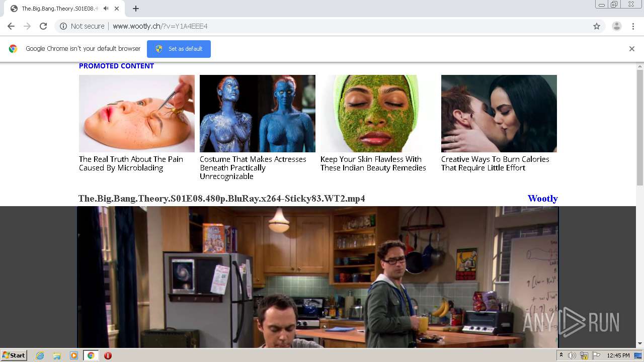
Task: Open the green face mask thumbnail
Action: point(378,114)
